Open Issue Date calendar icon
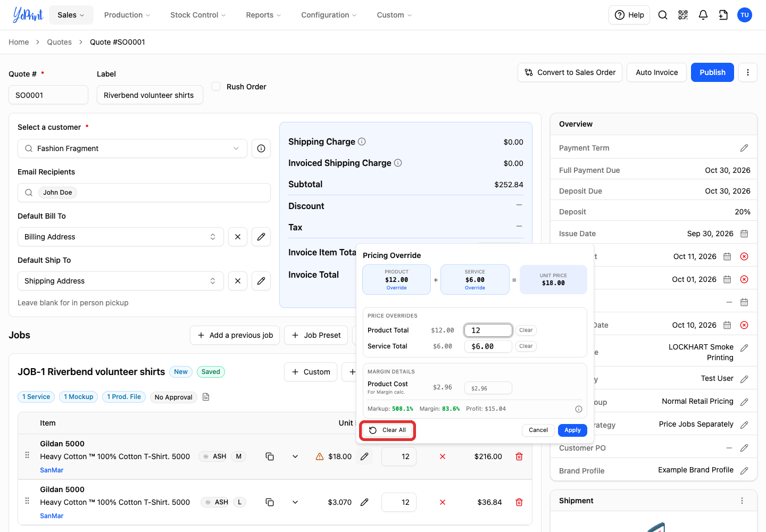Viewport: 766px width, 532px height. tap(744, 234)
